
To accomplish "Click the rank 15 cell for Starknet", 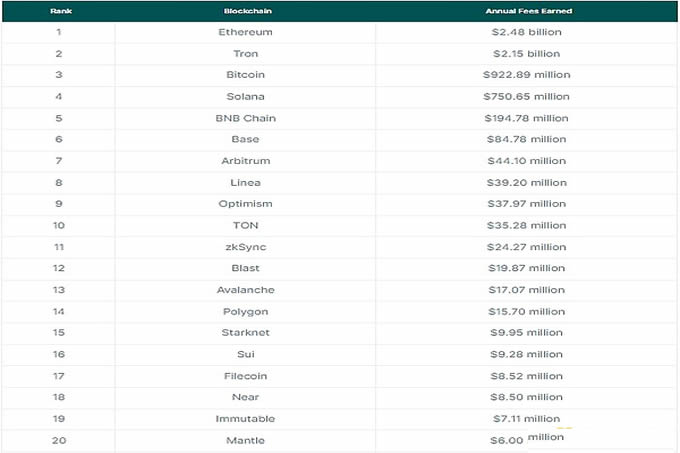I will tap(58, 333).
